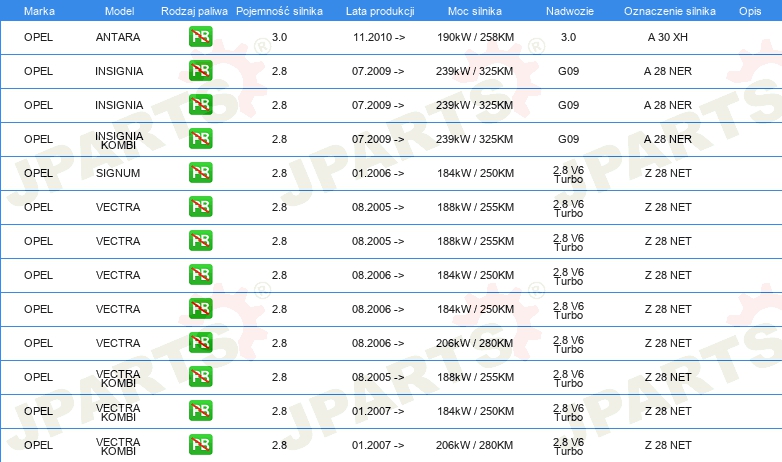Click the 3.0 engine capacity in the ANTARA row
The image size is (782, 462).
(279, 37)
